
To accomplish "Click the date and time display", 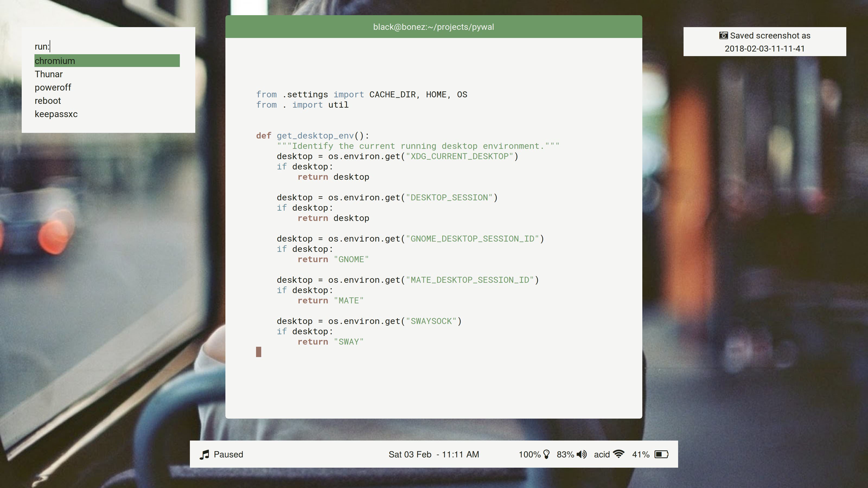I will (x=433, y=454).
